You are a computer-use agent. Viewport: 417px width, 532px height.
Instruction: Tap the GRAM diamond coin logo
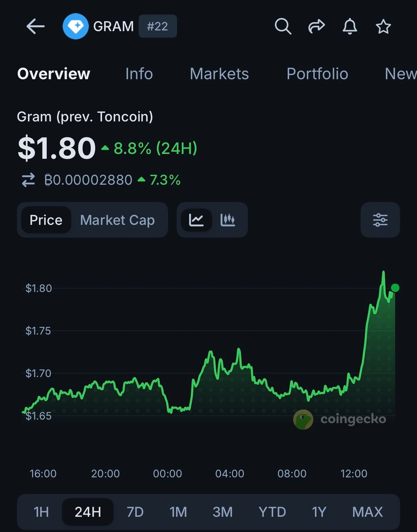click(75, 26)
